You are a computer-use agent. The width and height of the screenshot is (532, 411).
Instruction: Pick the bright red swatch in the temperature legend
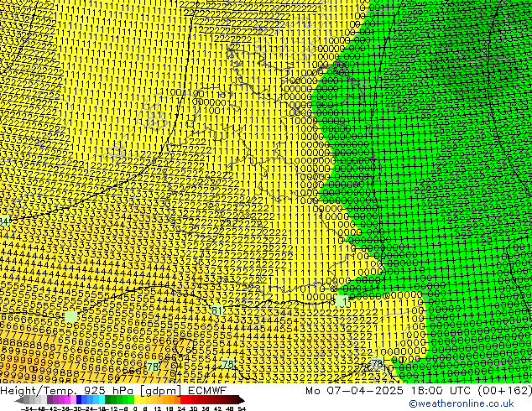[x=183, y=400]
